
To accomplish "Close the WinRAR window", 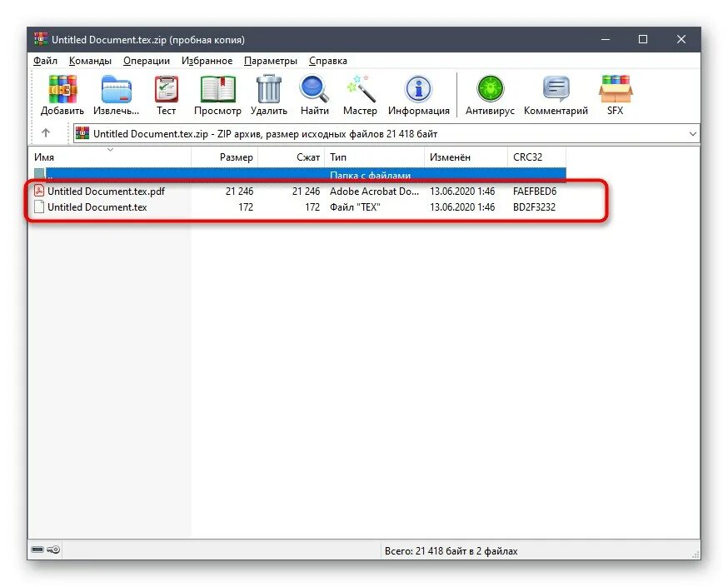I will 681,39.
